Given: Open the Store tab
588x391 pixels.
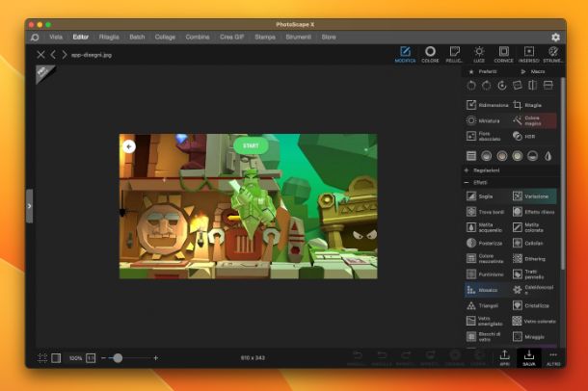Looking at the screenshot, I should coord(329,37).
